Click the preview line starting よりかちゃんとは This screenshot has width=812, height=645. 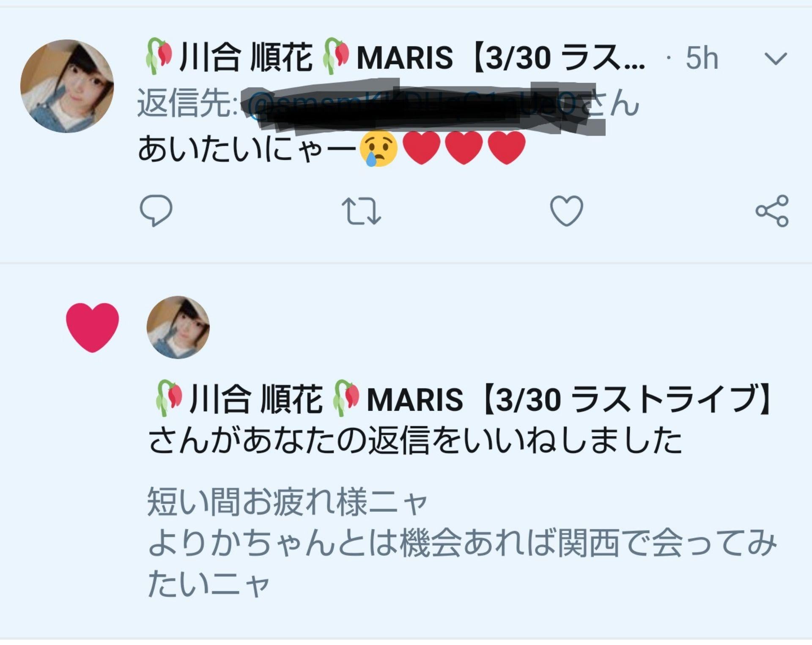462,544
